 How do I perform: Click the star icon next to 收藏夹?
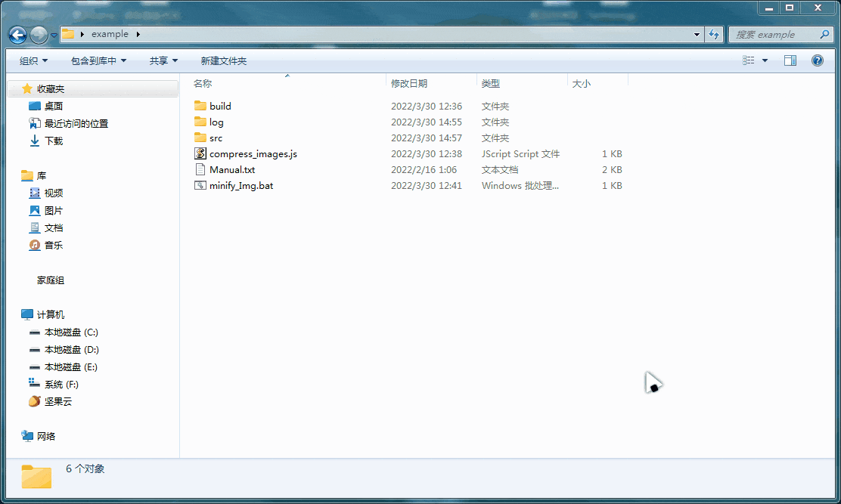26,88
